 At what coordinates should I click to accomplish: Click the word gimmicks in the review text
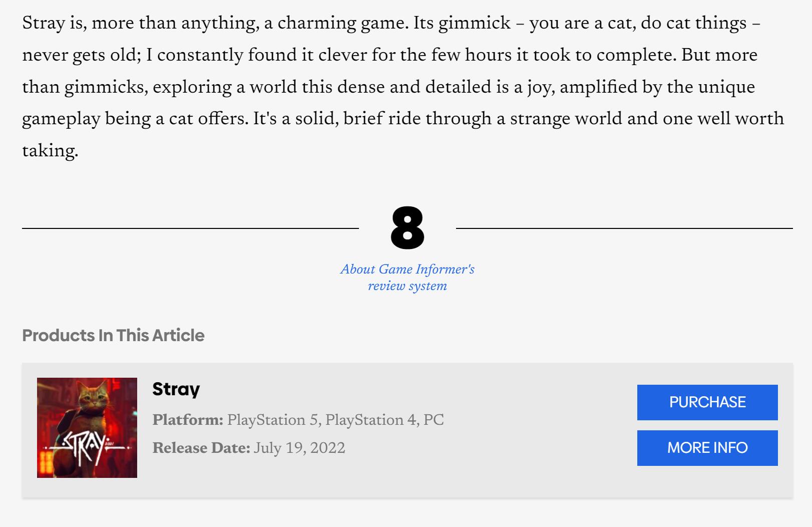coord(106,87)
